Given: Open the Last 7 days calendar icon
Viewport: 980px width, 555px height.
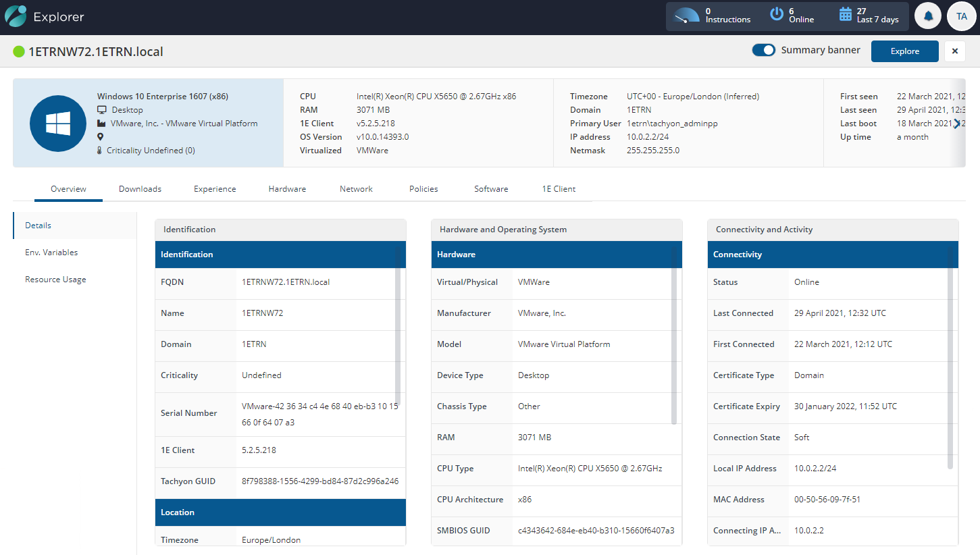Looking at the screenshot, I should point(845,14).
